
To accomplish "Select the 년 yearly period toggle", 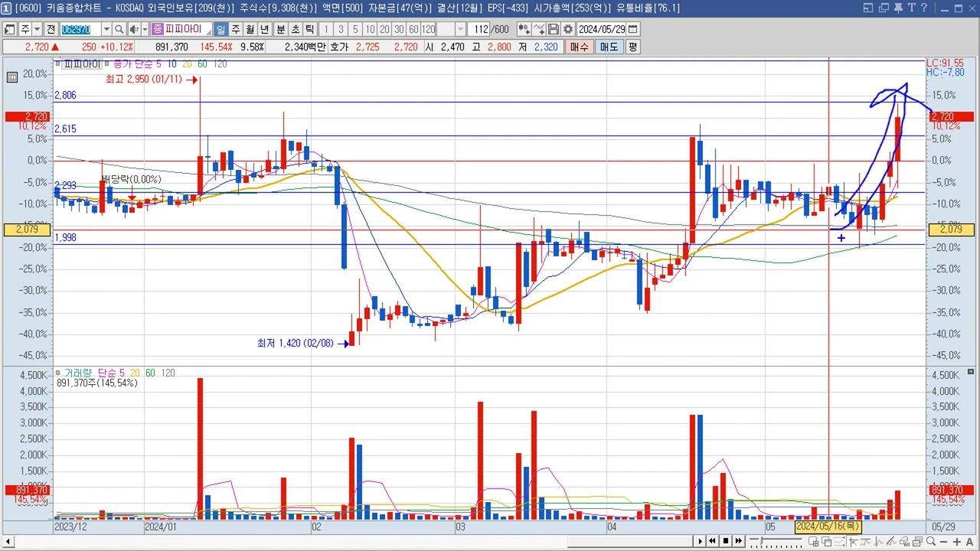I will coord(265,29).
